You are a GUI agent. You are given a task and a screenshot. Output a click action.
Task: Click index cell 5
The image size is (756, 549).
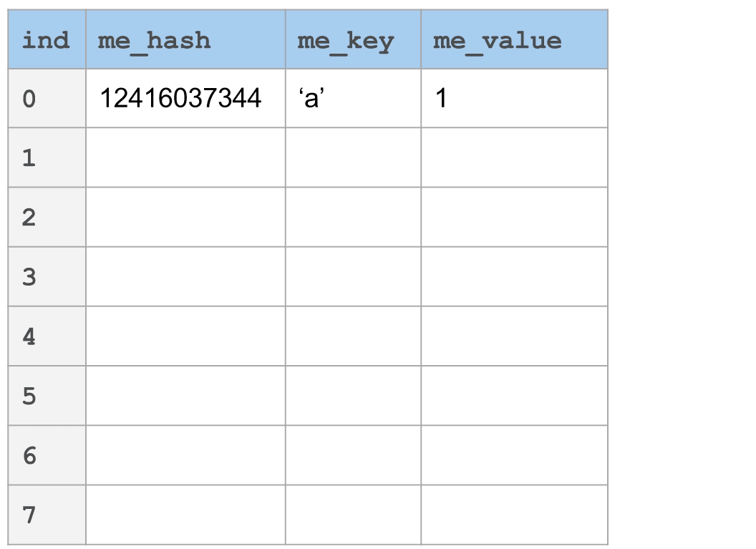(47, 396)
